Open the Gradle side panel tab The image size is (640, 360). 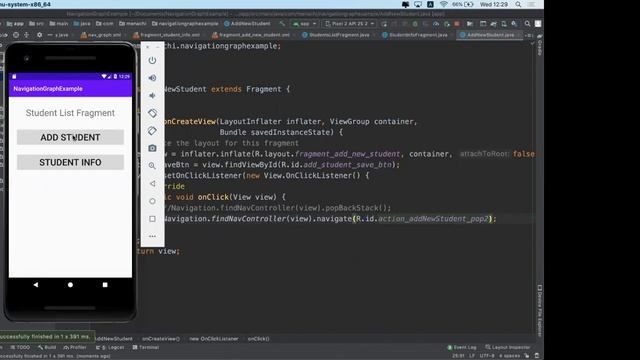coord(540,45)
